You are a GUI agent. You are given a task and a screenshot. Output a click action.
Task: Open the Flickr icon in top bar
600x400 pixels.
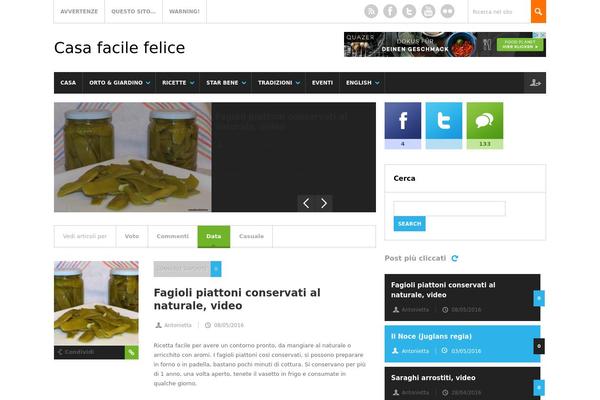pyautogui.click(x=447, y=11)
